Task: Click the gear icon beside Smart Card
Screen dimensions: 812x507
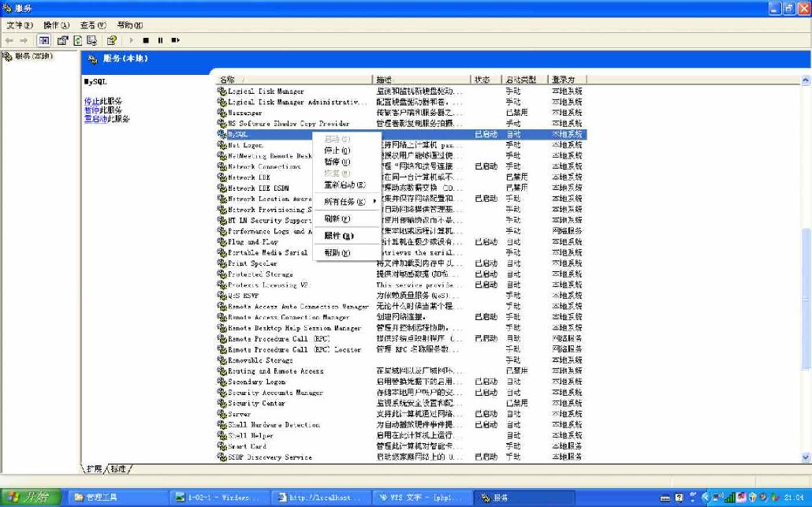Action: tap(222, 446)
